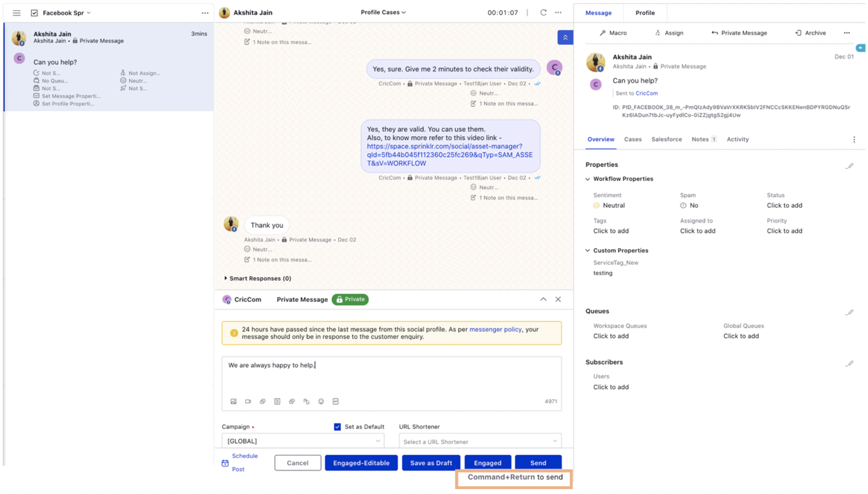
Task: Select the Overview tab
Action: pos(600,139)
